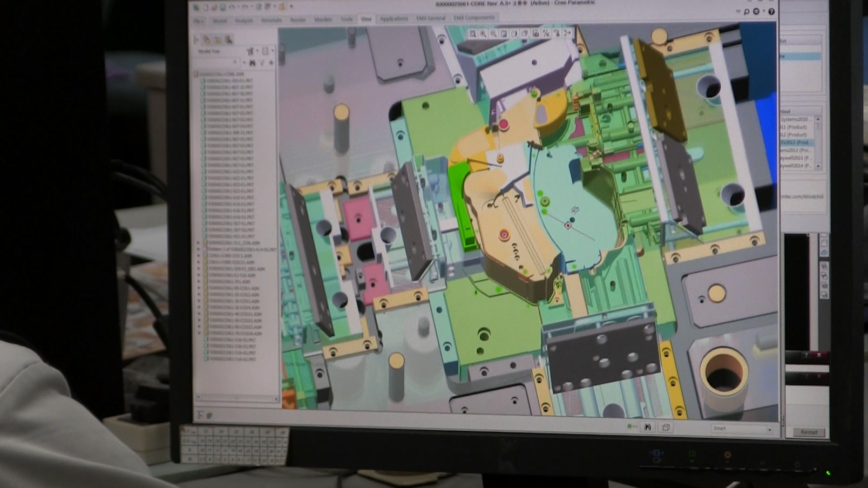868x488 pixels.
Task: Click the Zoom In magnifier icon
Action: point(483,33)
